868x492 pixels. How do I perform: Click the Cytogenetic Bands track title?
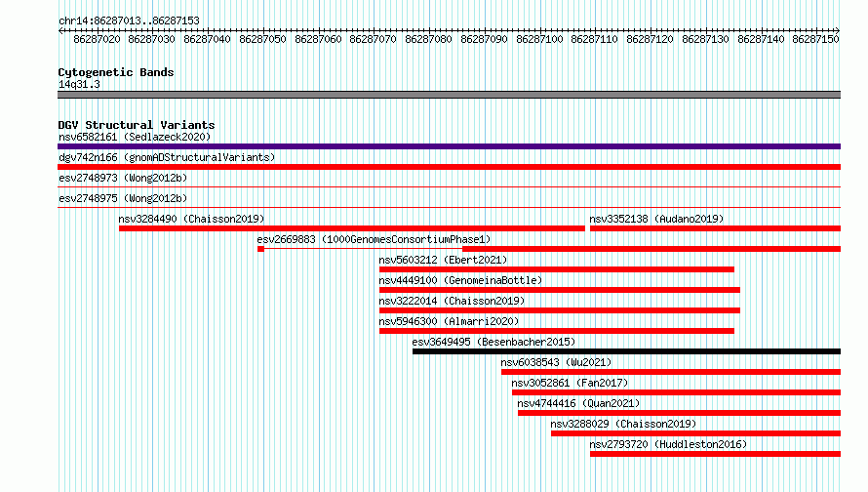click(x=116, y=72)
